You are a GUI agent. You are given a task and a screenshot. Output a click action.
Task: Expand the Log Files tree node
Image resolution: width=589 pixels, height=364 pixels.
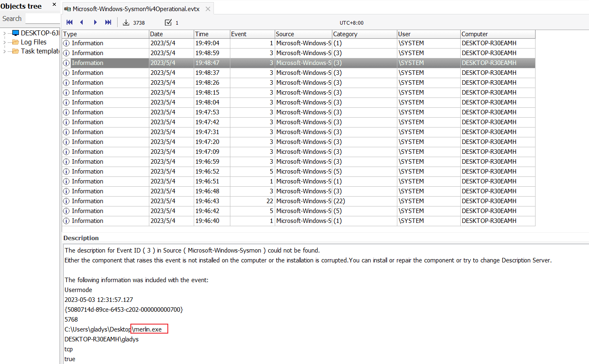tap(5, 42)
